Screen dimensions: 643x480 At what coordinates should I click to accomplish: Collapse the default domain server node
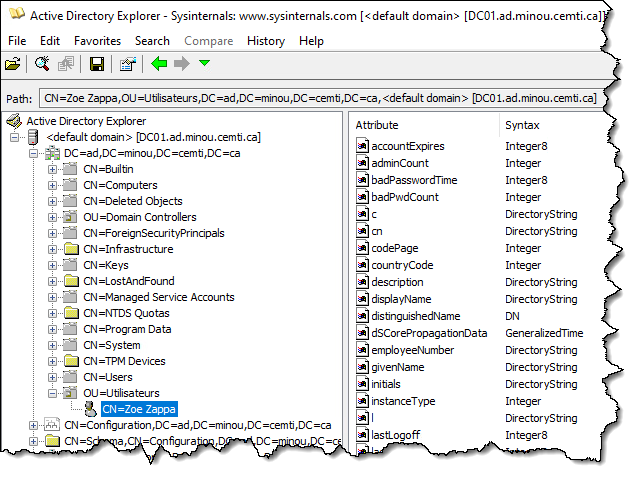pyautogui.click(x=14, y=137)
